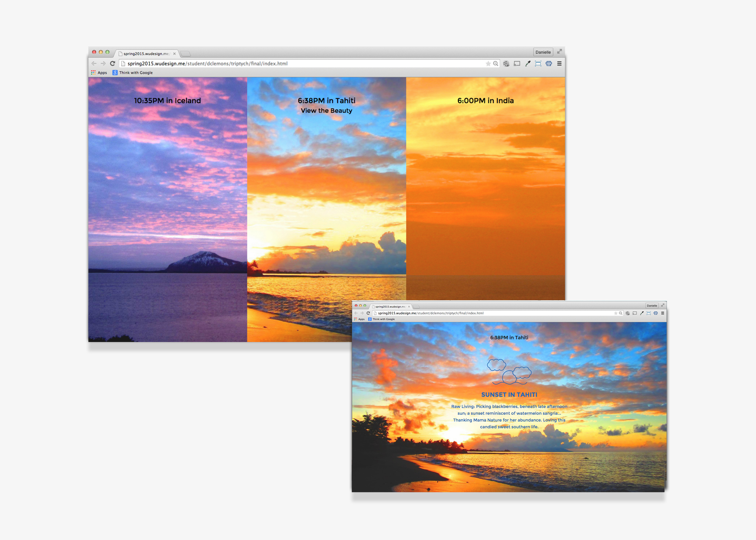This screenshot has width=756, height=540.
Task: Click the back arrow in large browser
Action: pyautogui.click(x=94, y=64)
